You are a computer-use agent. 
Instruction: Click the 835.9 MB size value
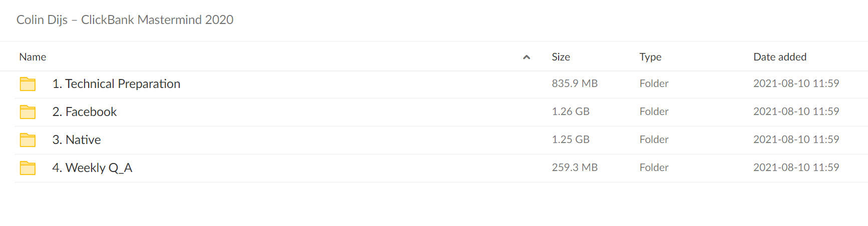(575, 83)
